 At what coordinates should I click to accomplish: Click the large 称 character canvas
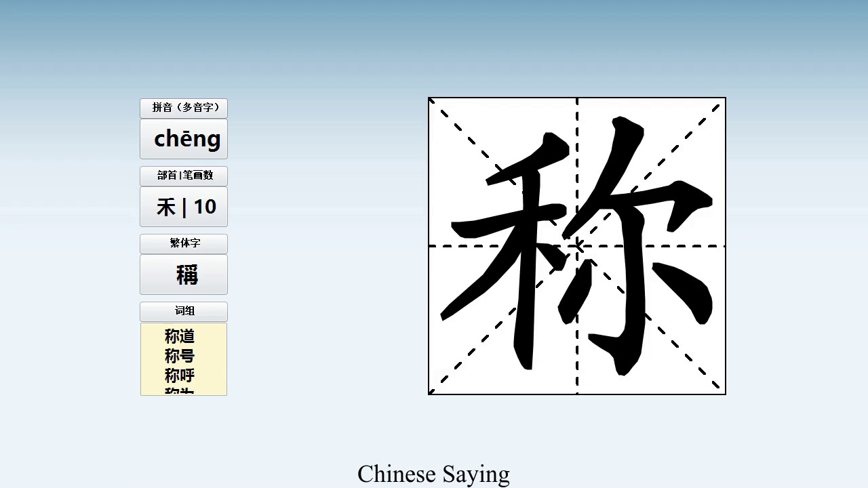click(x=577, y=246)
